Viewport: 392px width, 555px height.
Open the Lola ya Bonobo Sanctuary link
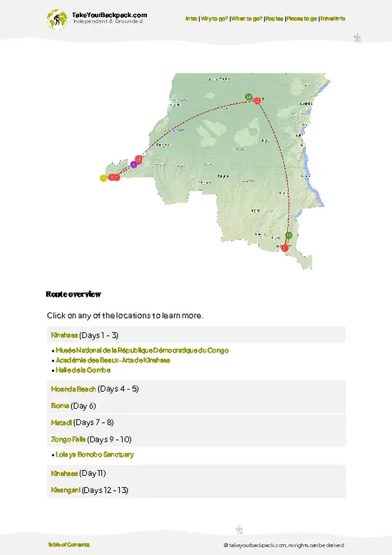pos(95,454)
